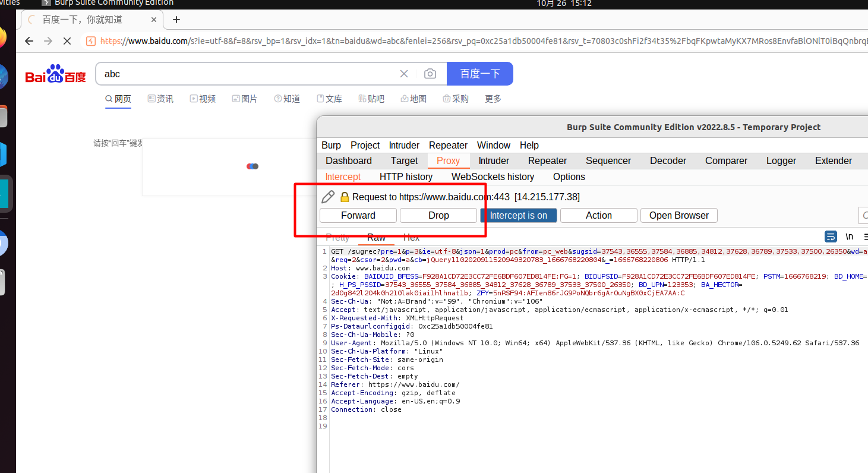Select the Raw view tab
Viewport: 868px width, 473px height.
click(x=376, y=237)
